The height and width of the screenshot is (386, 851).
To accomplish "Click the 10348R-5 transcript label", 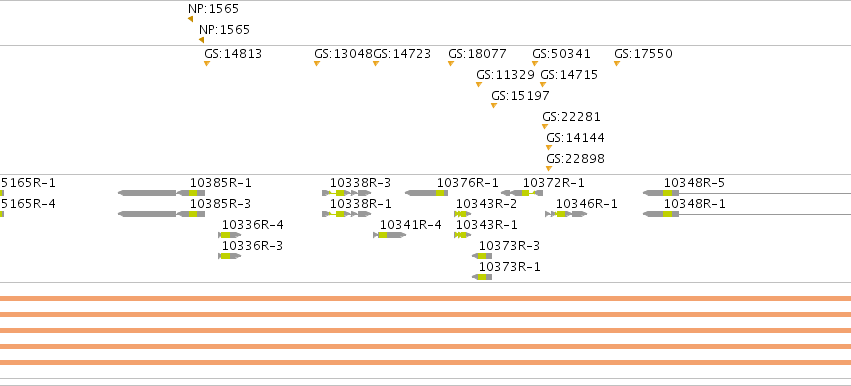I will pyautogui.click(x=694, y=183).
